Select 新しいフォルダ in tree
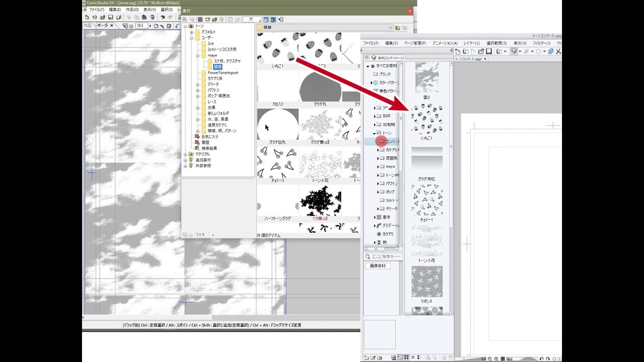The width and height of the screenshot is (644, 362). (218, 113)
